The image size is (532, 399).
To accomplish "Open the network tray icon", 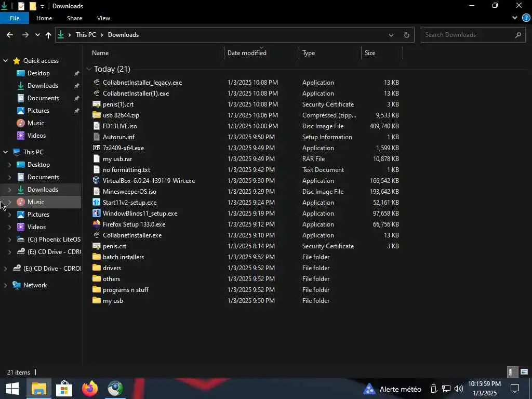I will (x=446, y=389).
